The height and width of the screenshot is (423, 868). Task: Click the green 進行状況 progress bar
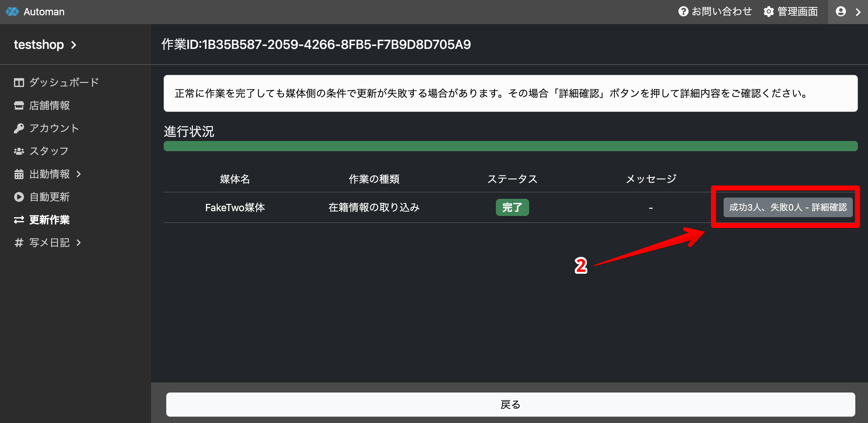point(510,146)
